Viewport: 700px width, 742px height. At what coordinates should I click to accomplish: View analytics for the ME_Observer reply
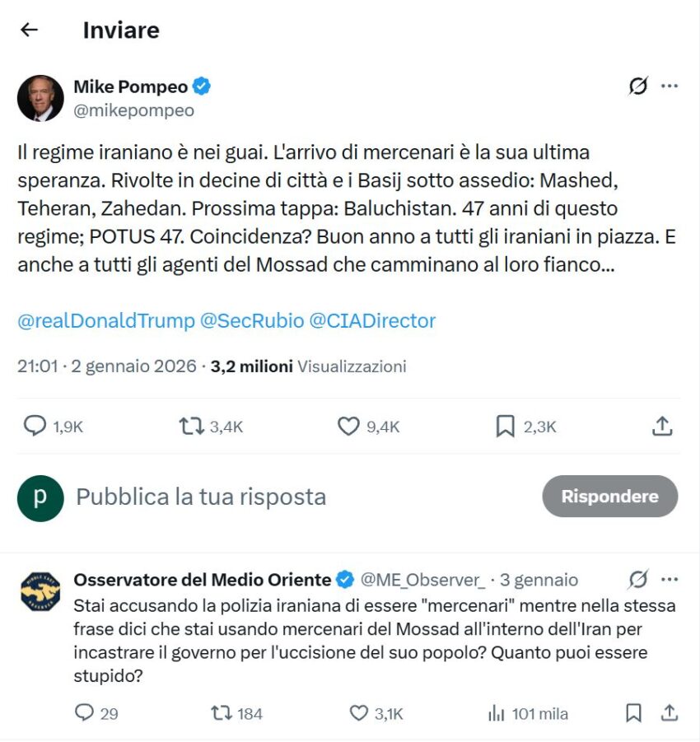(x=497, y=713)
